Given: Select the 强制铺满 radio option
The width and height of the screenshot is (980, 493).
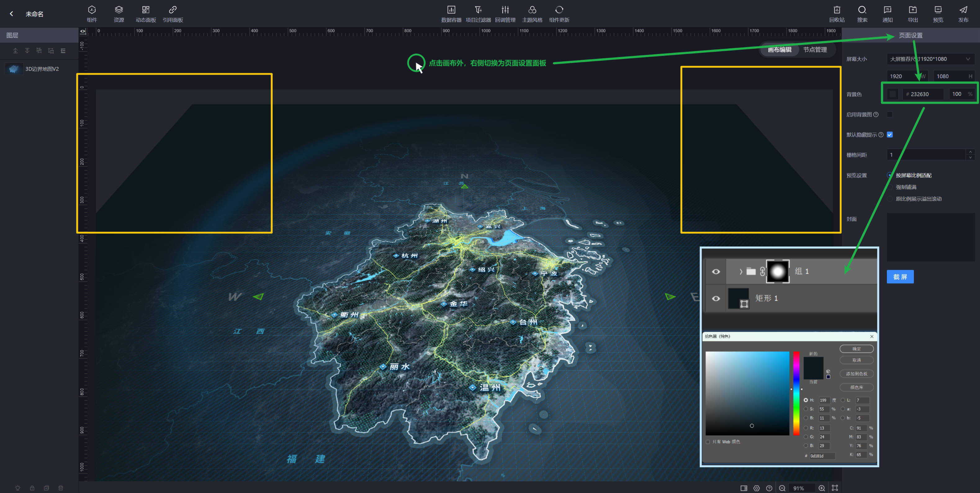Looking at the screenshot, I should (x=890, y=187).
